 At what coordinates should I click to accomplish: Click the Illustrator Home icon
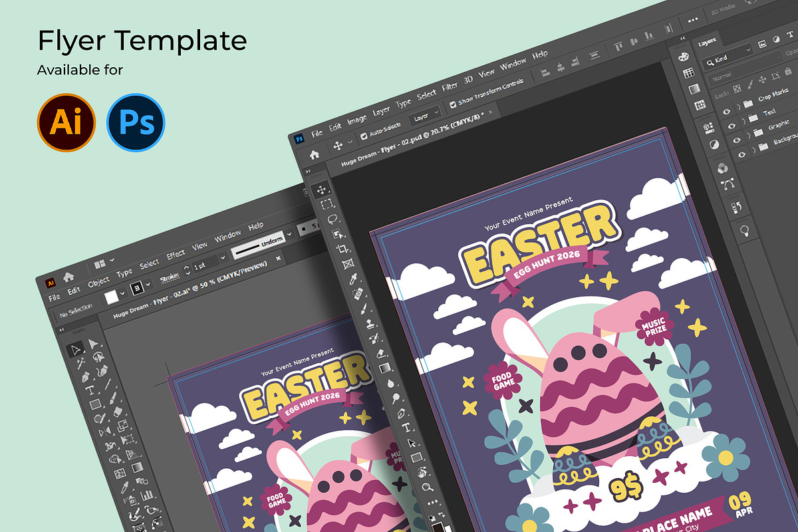[x=68, y=277]
